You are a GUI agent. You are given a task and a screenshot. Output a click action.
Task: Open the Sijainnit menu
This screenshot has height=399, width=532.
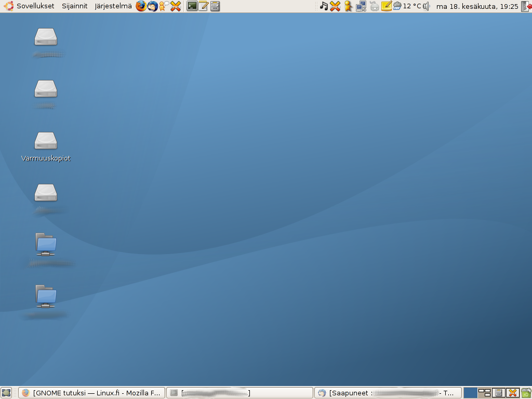[75, 6]
